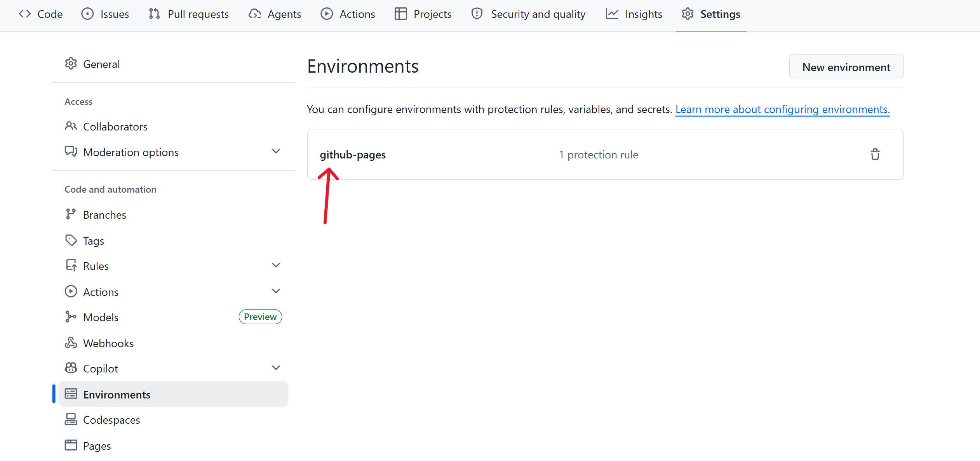This screenshot has height=461, width=980.
Task: Click the Insights graph icon
Action: click(612, 14)
